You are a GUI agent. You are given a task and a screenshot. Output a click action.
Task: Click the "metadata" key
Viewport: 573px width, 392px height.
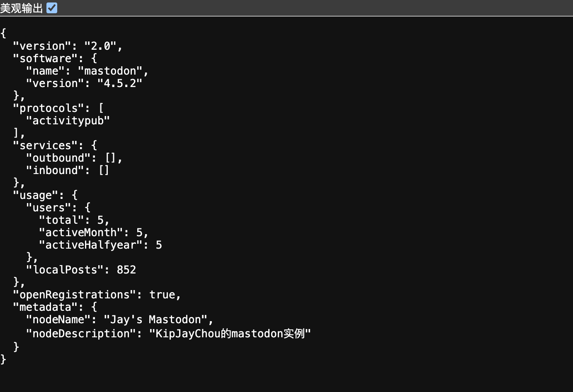tap(45, 307)
